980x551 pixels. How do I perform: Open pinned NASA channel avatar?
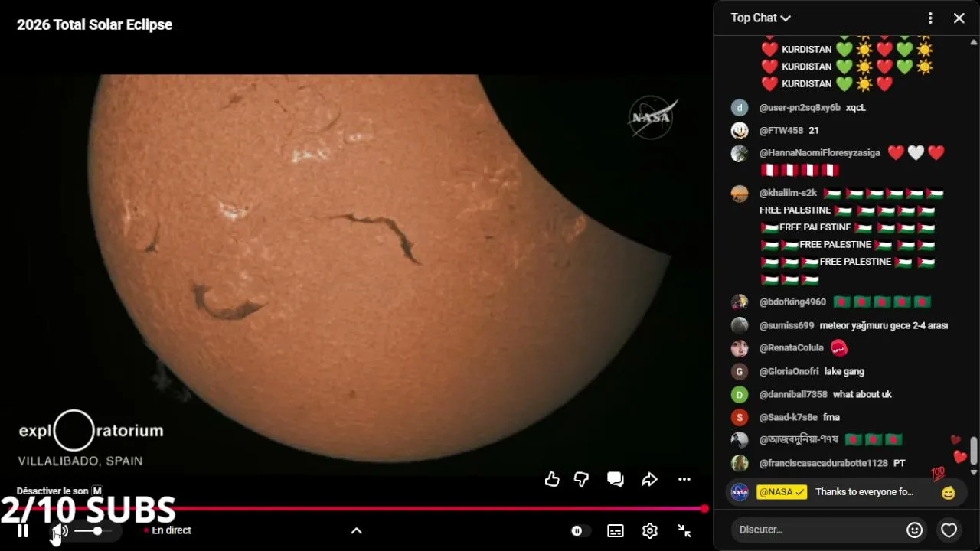coord(740,492)
